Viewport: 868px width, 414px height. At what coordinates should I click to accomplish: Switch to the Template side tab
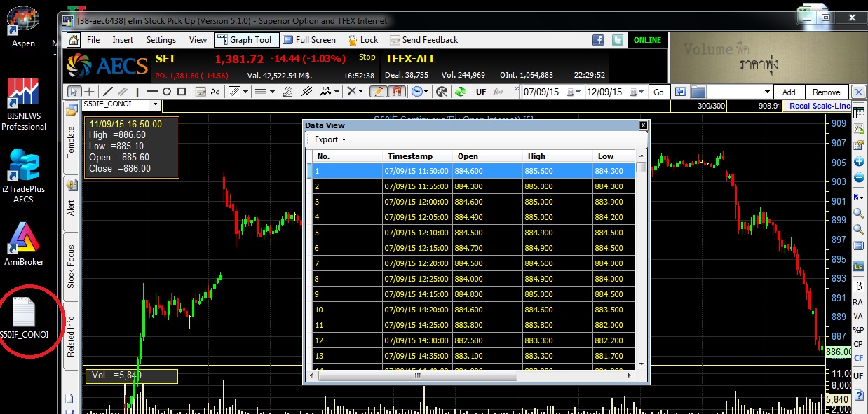point(71,142)
